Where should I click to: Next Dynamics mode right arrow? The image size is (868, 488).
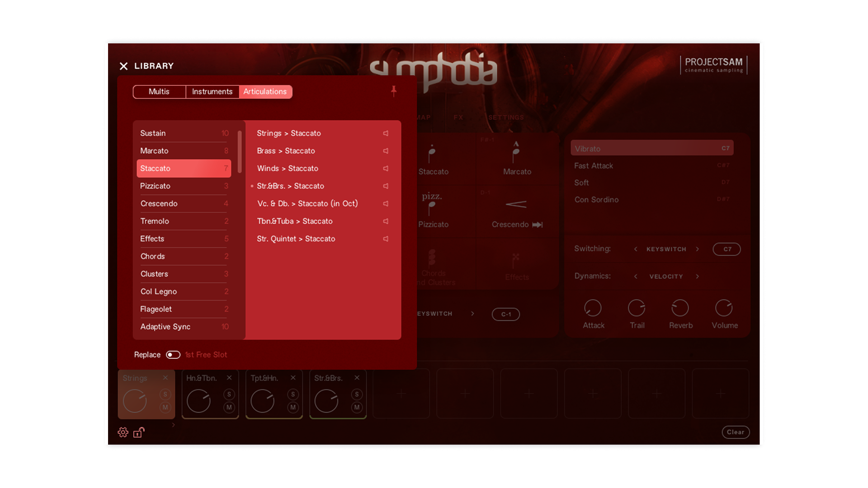[x=698, y=277]
